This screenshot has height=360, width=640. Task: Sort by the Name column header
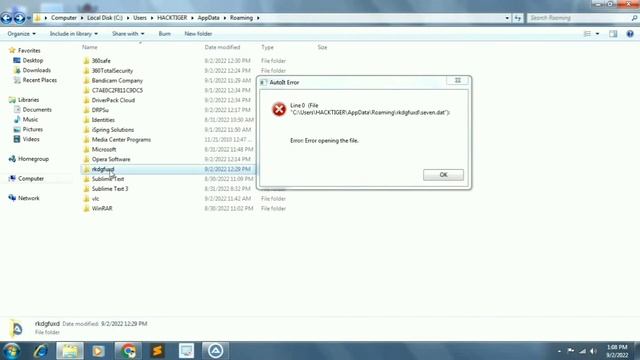click(x=90, y=47)
